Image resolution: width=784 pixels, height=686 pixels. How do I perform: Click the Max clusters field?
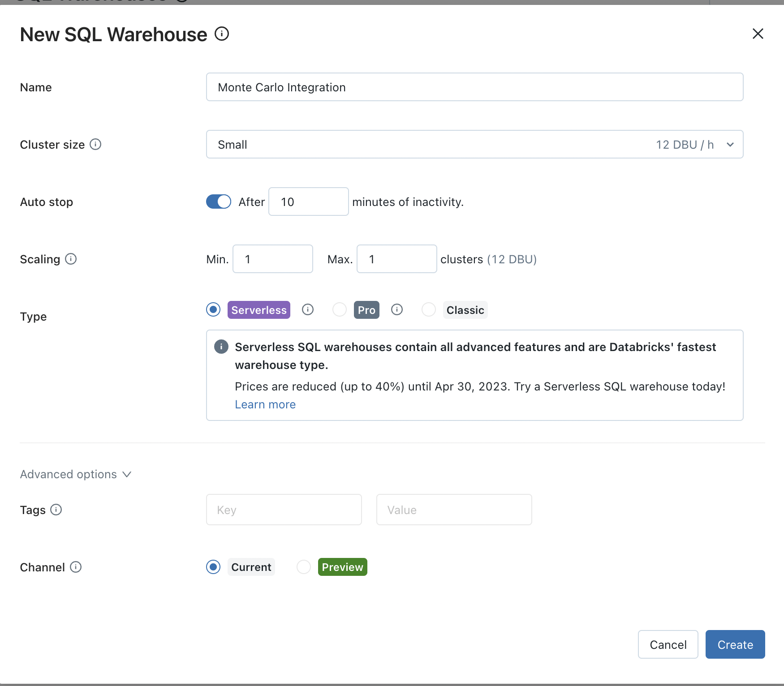tap(397, 259)
